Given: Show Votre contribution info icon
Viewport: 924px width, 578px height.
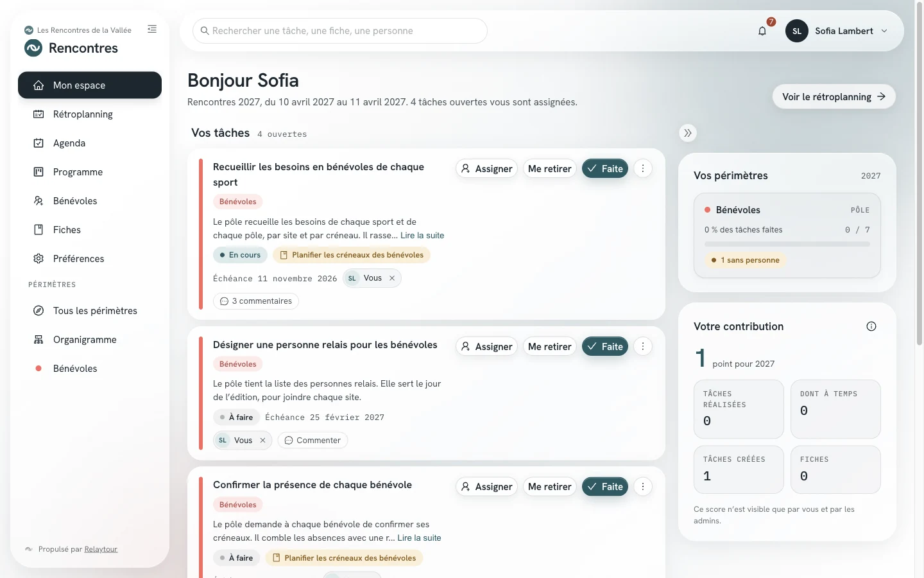Looking at the screenshot, I should [871, 326].
